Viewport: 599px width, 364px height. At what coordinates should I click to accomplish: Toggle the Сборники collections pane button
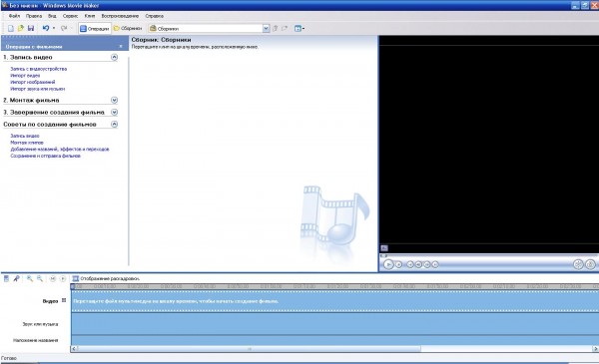128,28
